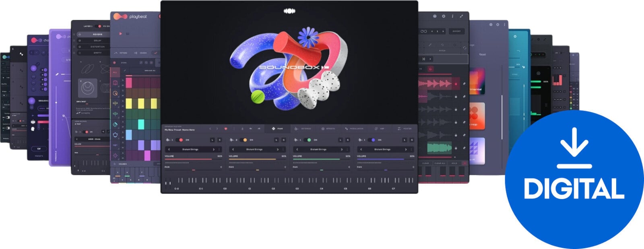Click the expand window arrows icon

[x=461, y=16]
